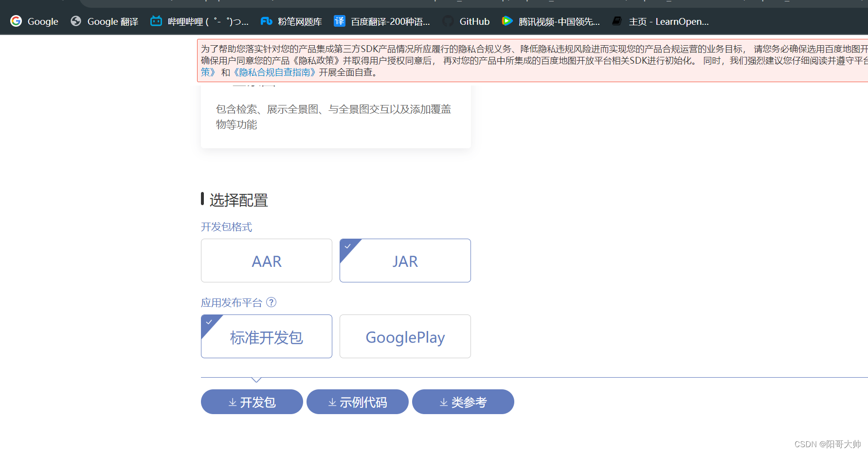Viewport: 868px width, 453px height.
Task: Click the help icon beside 应用发布平台
Action: point(271,302)
